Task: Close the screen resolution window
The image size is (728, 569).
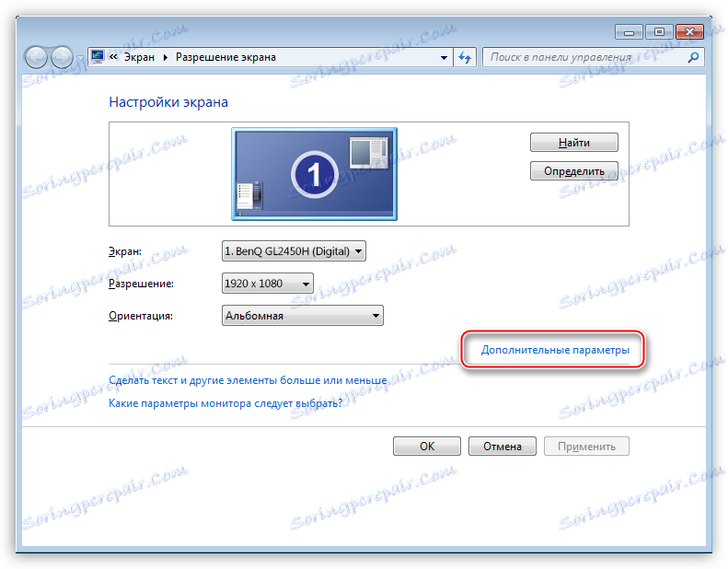Action: click(689, 32)
